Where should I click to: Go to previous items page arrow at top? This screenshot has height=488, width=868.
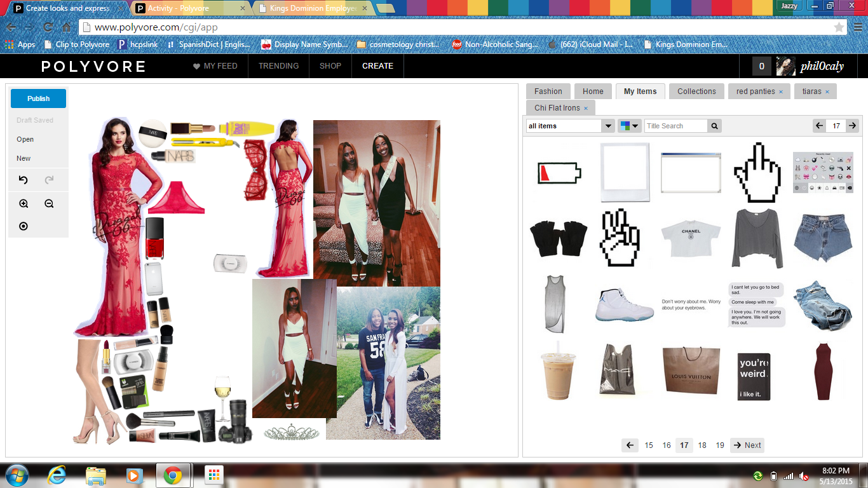(x=820, y=126)
